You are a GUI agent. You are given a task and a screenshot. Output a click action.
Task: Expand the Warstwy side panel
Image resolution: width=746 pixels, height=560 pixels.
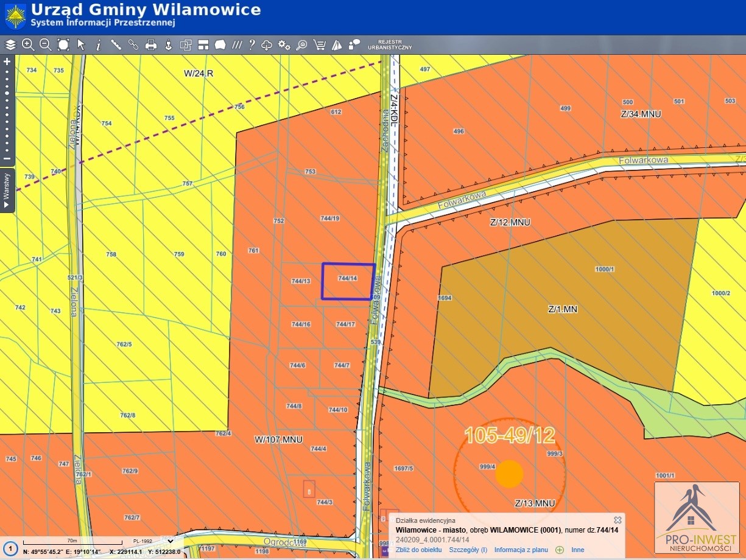[x=7, y=191]
